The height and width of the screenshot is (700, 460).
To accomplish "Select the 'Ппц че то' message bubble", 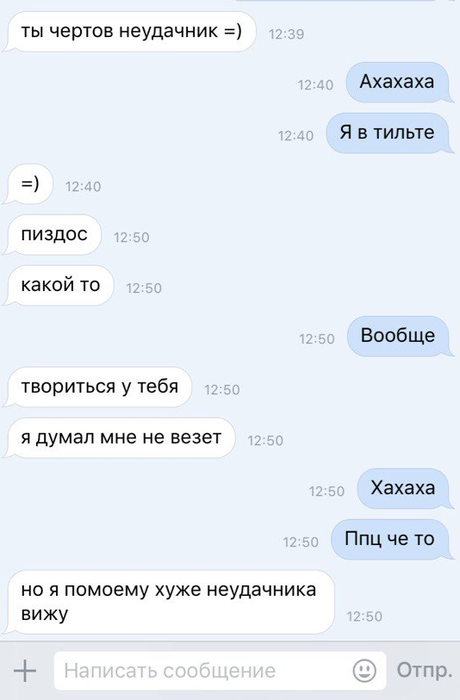I will click(391, 539).
